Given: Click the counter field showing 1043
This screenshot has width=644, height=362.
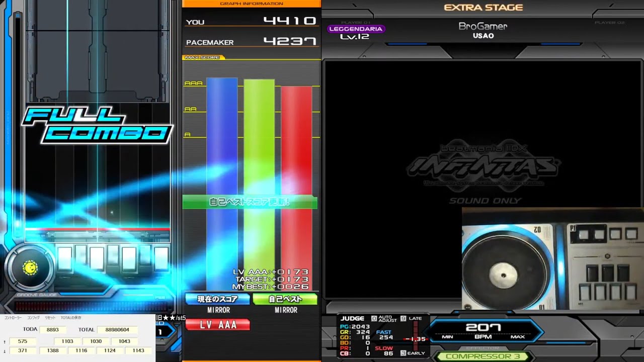Looking at the screenshot, I should 125,341.
